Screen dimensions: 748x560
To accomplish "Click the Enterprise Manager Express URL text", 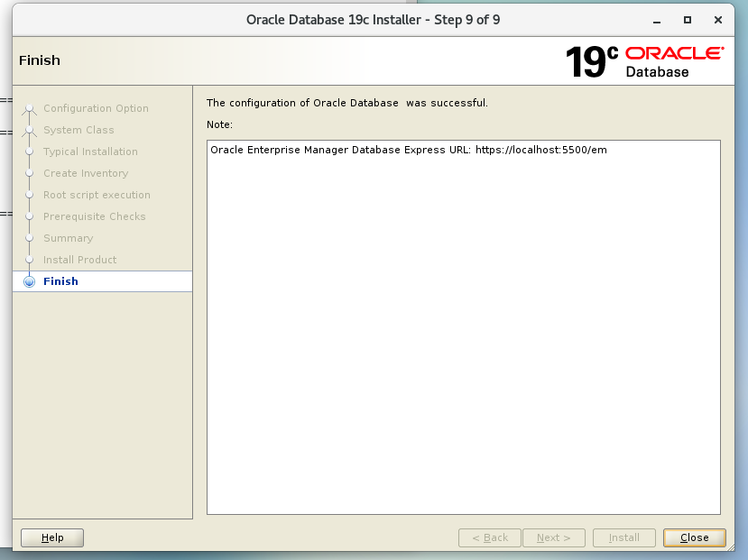I will 409,150.
